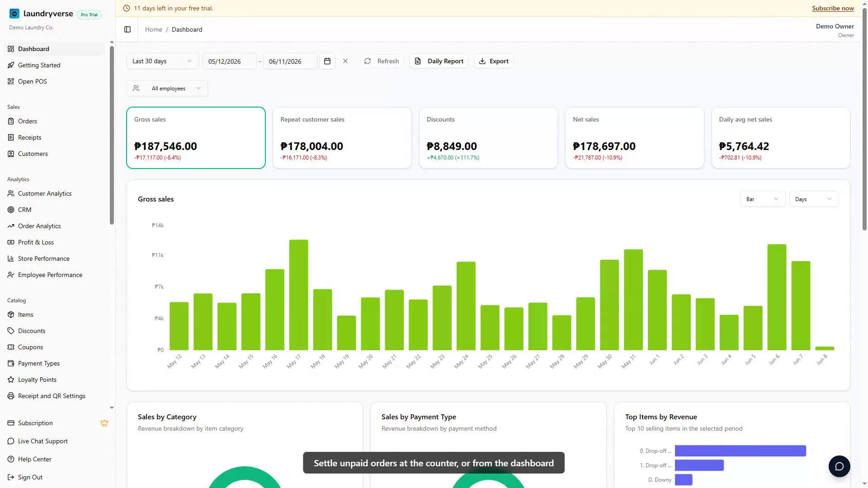This screenshot has height=488, width=868.
Task: Click the Sales by Payment Type heading
Action: (419, 417)
